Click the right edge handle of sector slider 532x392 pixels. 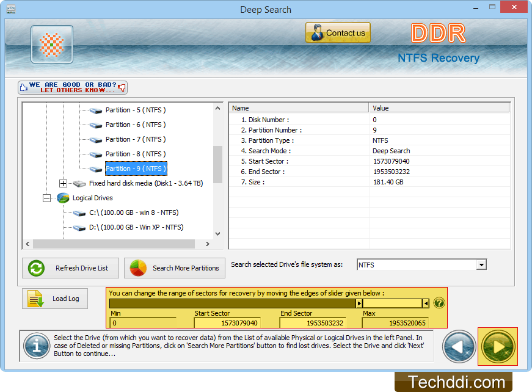426,303
